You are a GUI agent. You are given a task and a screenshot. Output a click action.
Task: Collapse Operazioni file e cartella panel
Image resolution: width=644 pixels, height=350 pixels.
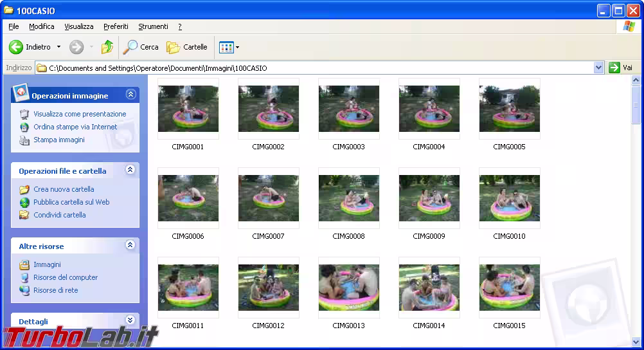coord(130,170)
